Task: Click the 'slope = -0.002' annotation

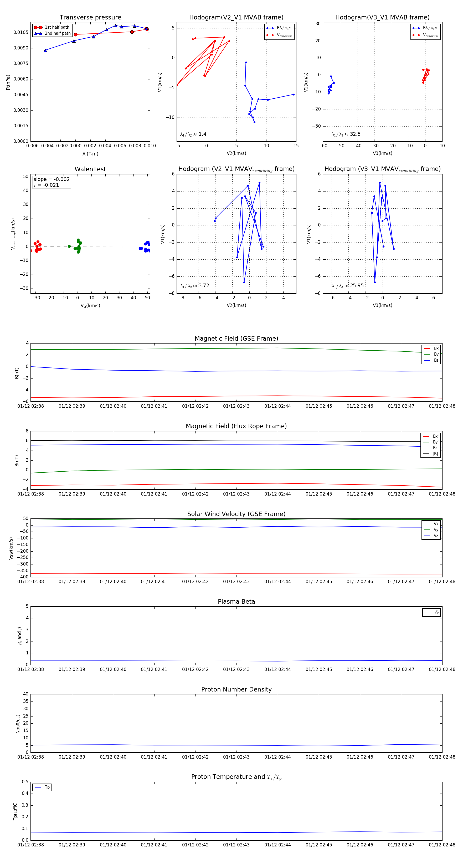Action: 52,179
